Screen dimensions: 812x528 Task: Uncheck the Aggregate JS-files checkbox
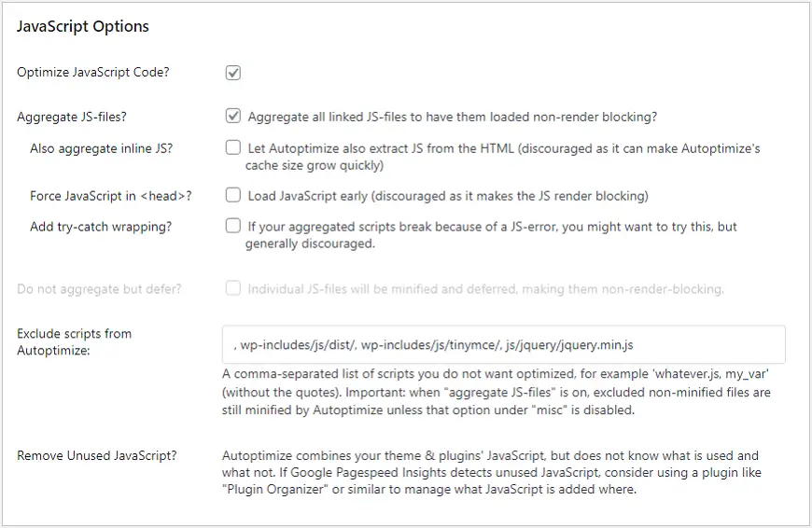233,118
